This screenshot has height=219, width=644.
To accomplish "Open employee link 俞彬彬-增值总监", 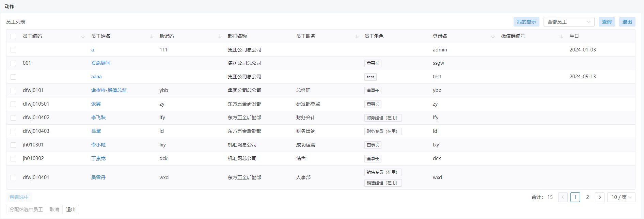I will (x=109, y=90).
